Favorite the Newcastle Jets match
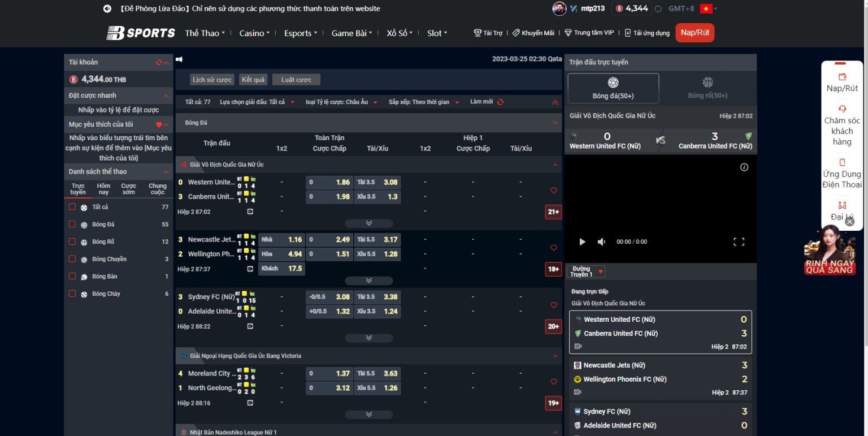This screenshot has width=868, height=436. pos(554,248)
